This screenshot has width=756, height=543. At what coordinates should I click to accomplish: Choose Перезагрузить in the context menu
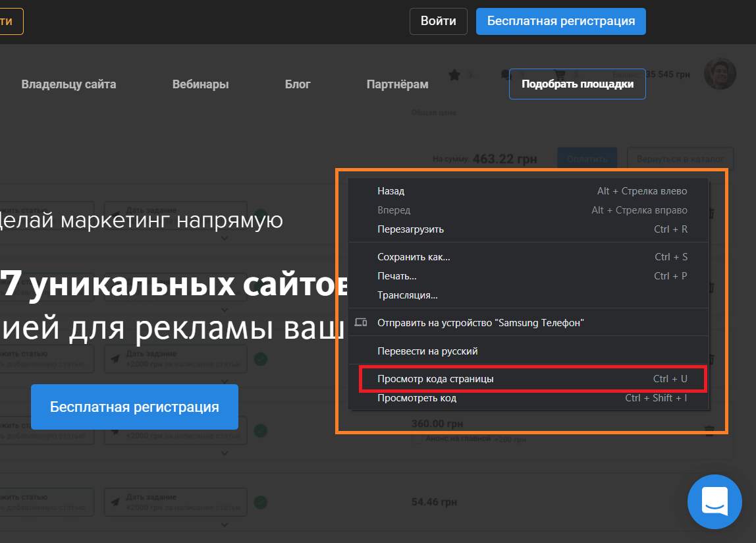(x=410, y=229)
